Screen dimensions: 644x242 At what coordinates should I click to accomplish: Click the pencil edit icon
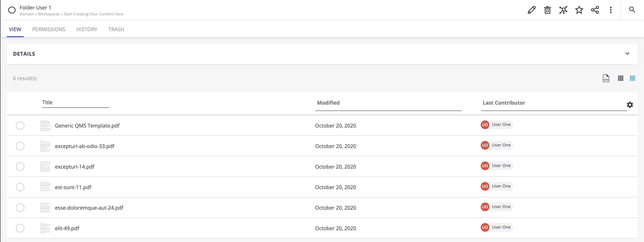pyautogui.click(x=532, y=10)
